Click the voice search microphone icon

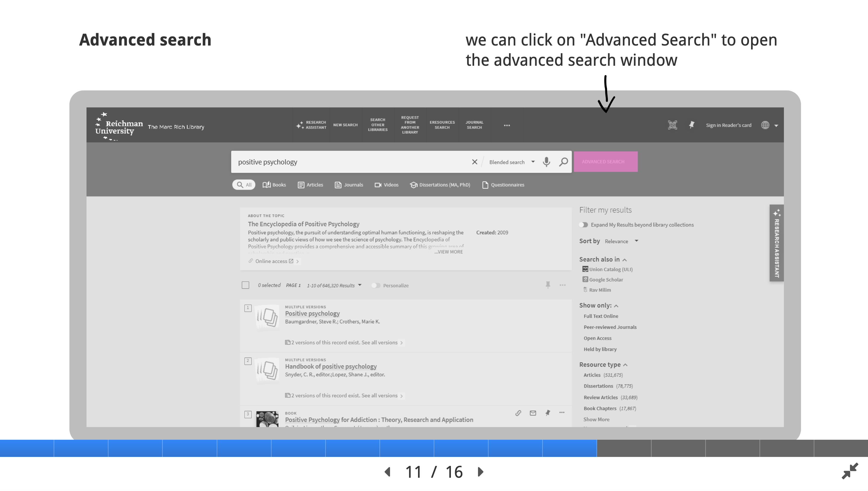[546, 162]
